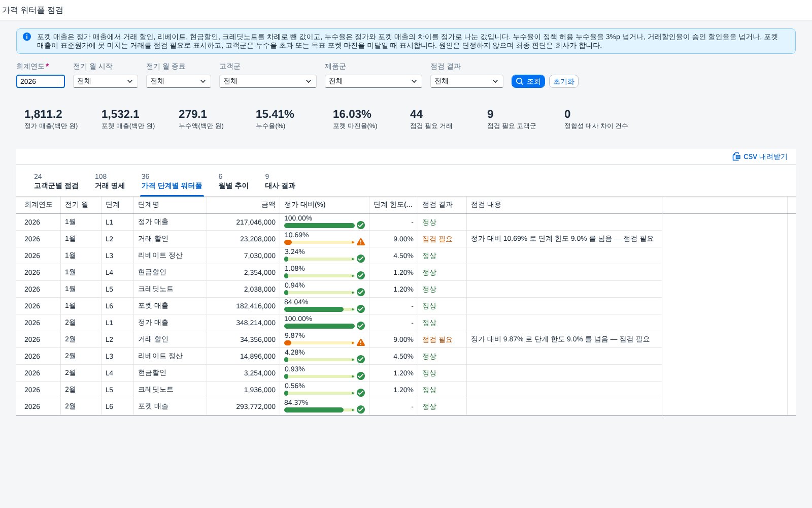
Task: Click the green check icon in January L5 크레딧노트 row
Action: [361, 292]
